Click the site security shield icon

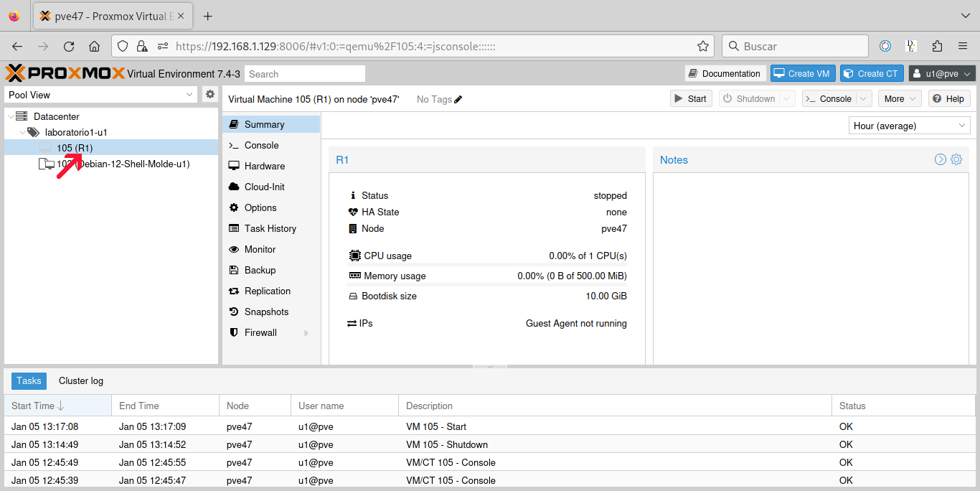tap(123, 46)
